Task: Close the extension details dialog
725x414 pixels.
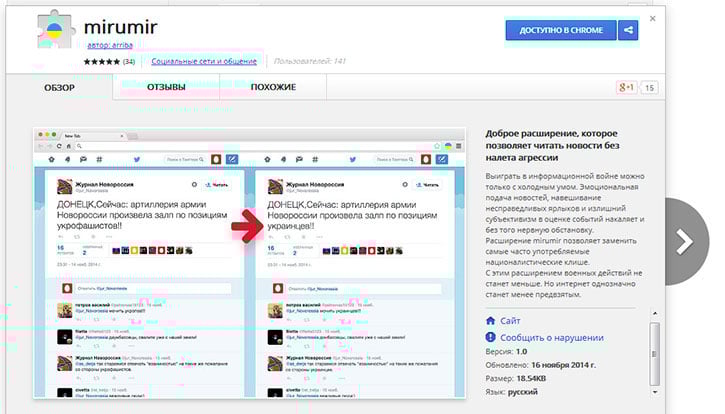Action: pos(653,18)
